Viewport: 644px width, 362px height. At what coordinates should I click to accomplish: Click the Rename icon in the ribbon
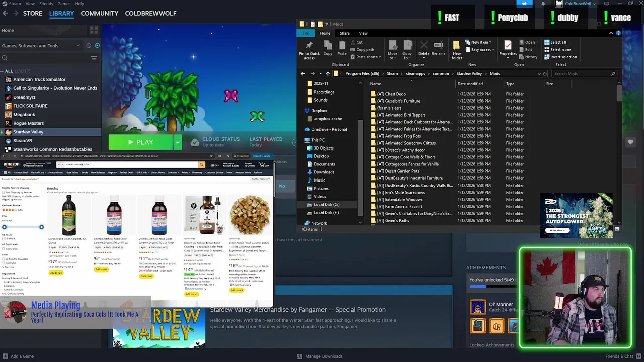pos(438,45)
